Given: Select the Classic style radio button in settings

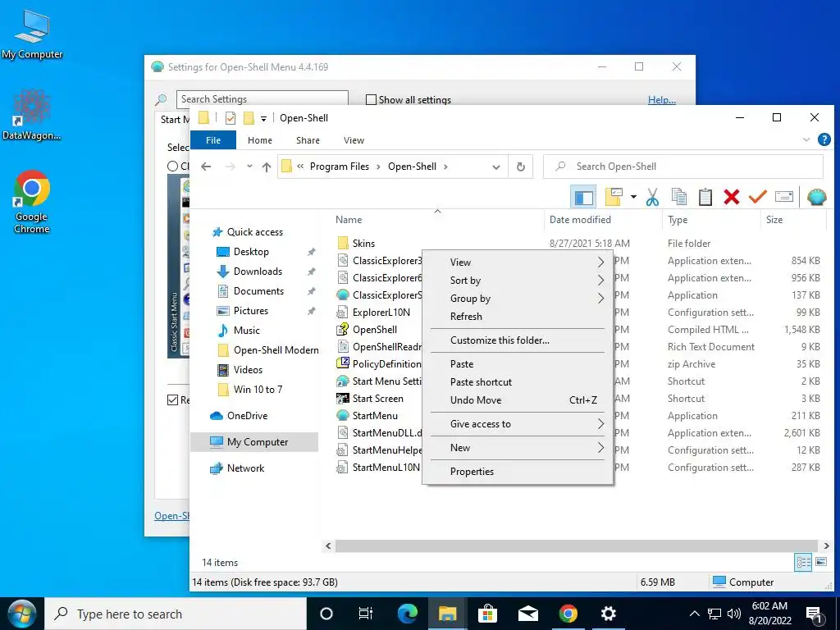Looking at the screenshot, I should tap(172, 166).
